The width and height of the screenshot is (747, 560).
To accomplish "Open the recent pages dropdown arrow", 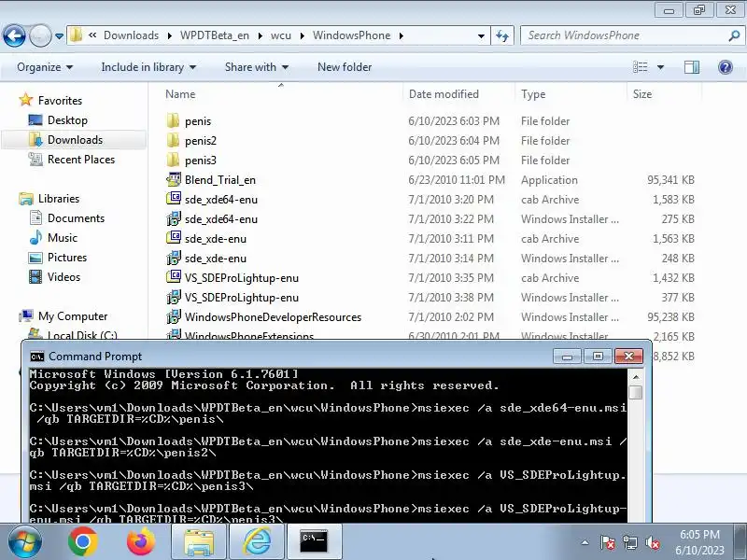I will [x=59, y=36].
